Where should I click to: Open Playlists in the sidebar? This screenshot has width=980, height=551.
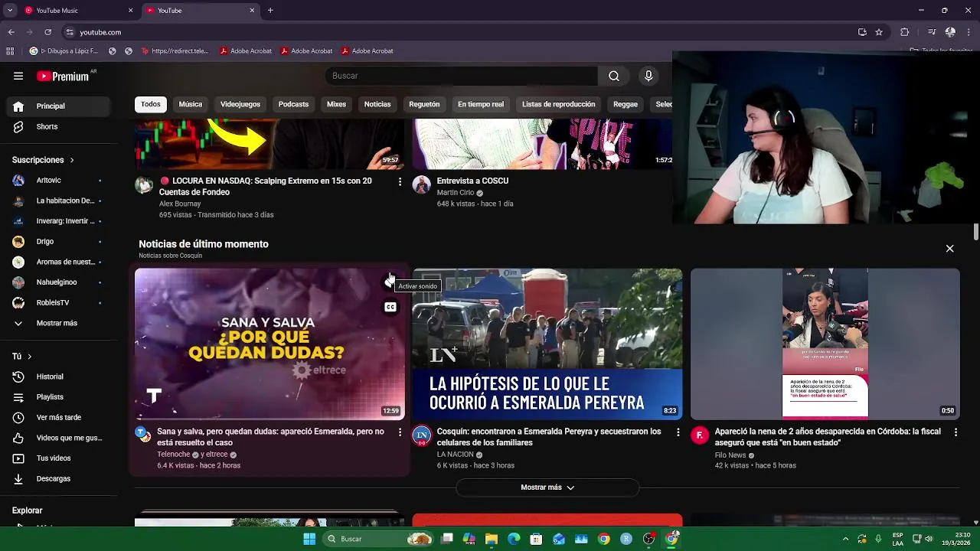point(59,397)
